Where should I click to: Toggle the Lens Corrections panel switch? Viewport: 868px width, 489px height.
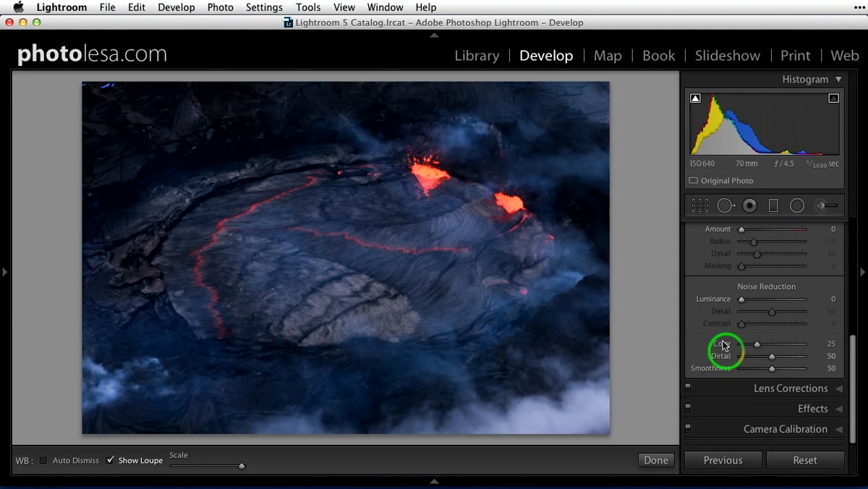point(688,388)
